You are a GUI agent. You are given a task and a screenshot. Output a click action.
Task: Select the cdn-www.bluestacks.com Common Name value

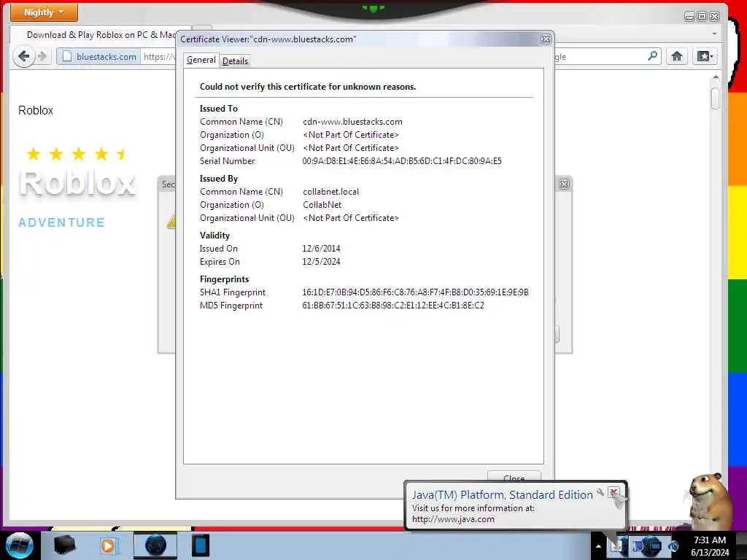point(352,122)
